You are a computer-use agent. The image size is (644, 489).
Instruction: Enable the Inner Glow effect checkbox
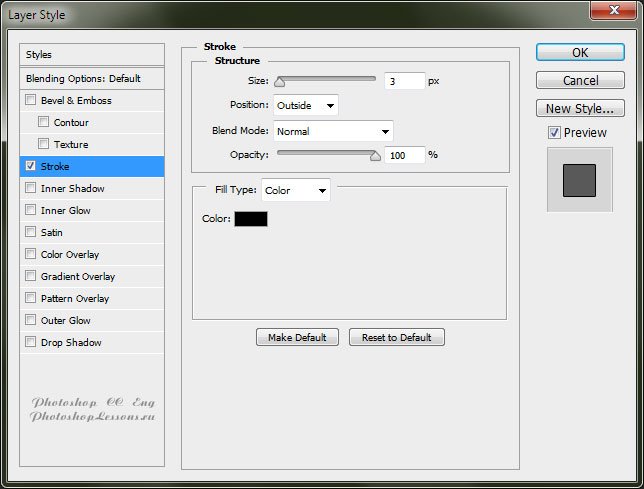tap(31, 210)
